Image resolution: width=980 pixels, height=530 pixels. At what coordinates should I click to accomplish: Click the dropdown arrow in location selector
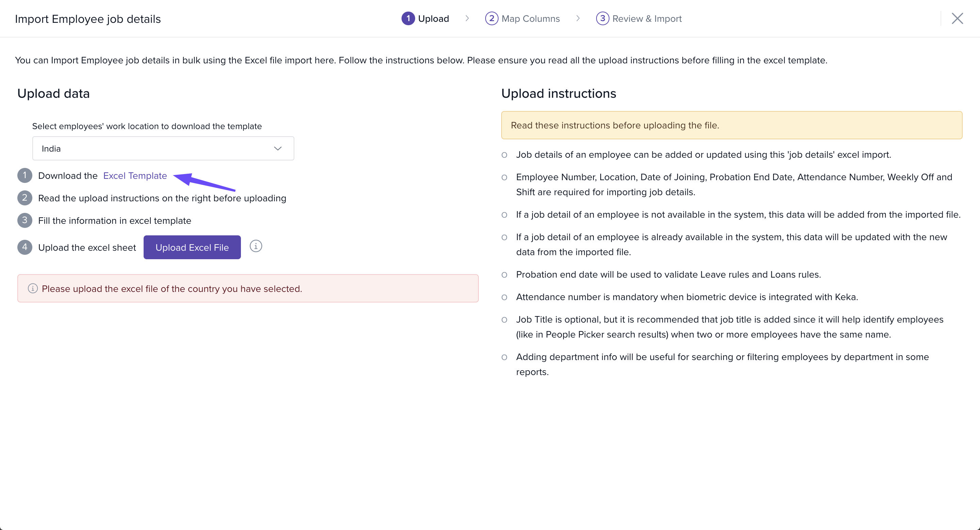pos(278,149)
